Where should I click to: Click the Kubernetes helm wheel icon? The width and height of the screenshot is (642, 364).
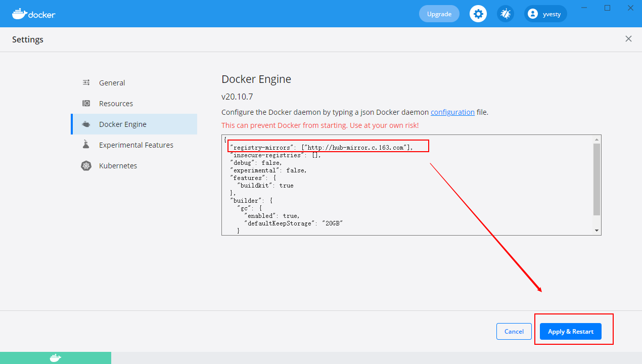point(86,165)
